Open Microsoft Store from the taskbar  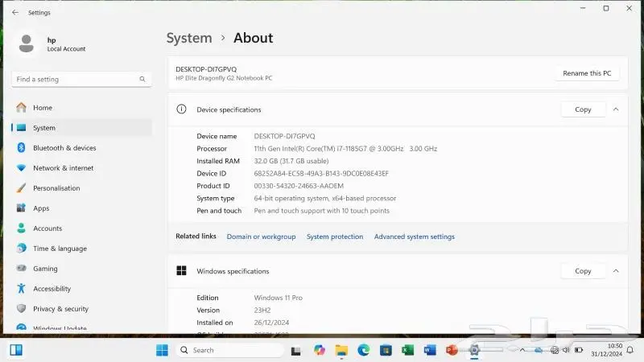click(386, 350)
